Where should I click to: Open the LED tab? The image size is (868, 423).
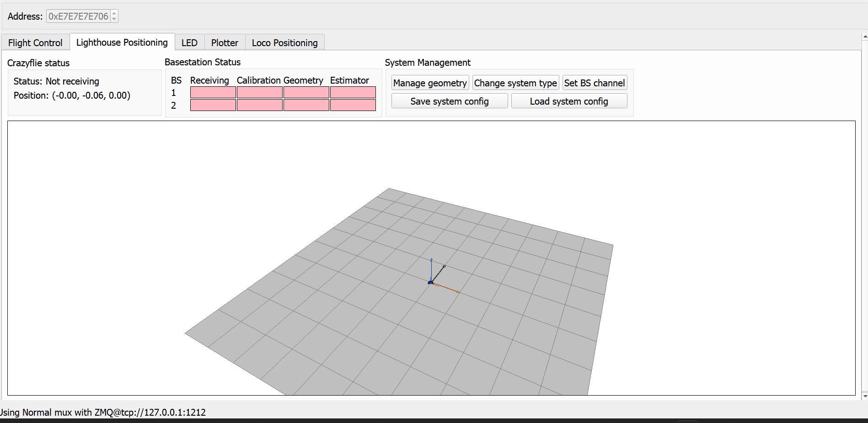189,43
